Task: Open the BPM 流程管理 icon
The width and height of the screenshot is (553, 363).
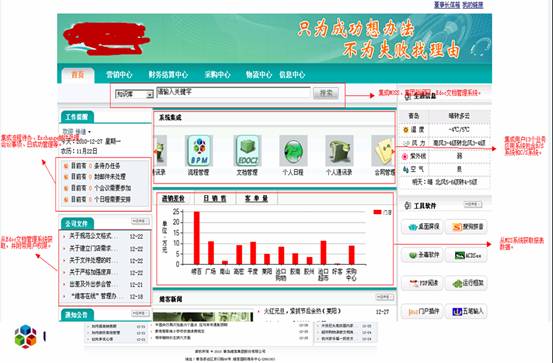Action: point(199,151)
